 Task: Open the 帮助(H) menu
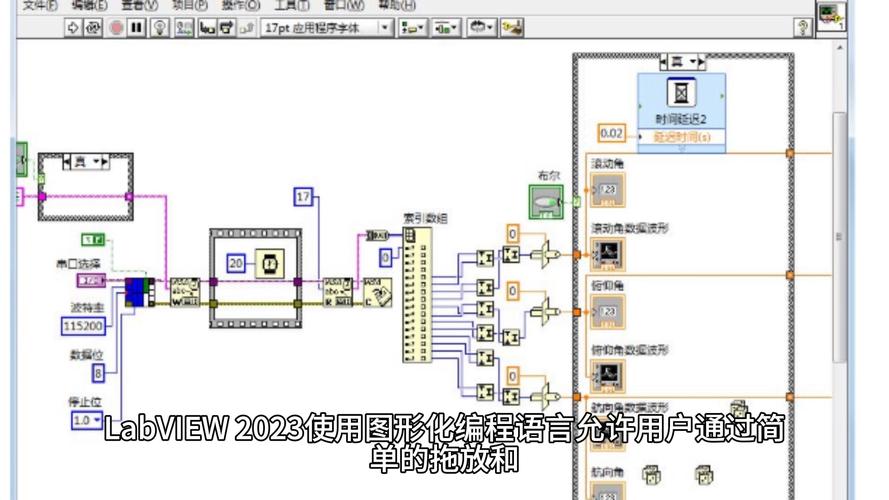397,5
